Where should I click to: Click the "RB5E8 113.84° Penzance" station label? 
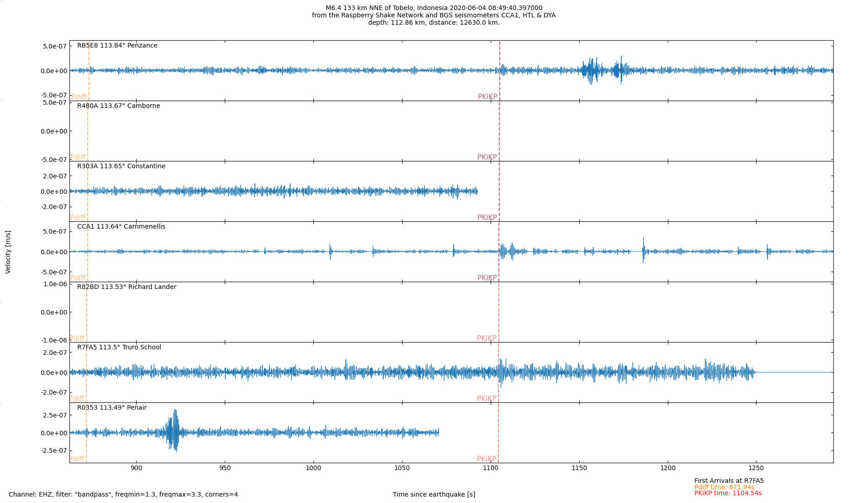click(x=117, y=45)
